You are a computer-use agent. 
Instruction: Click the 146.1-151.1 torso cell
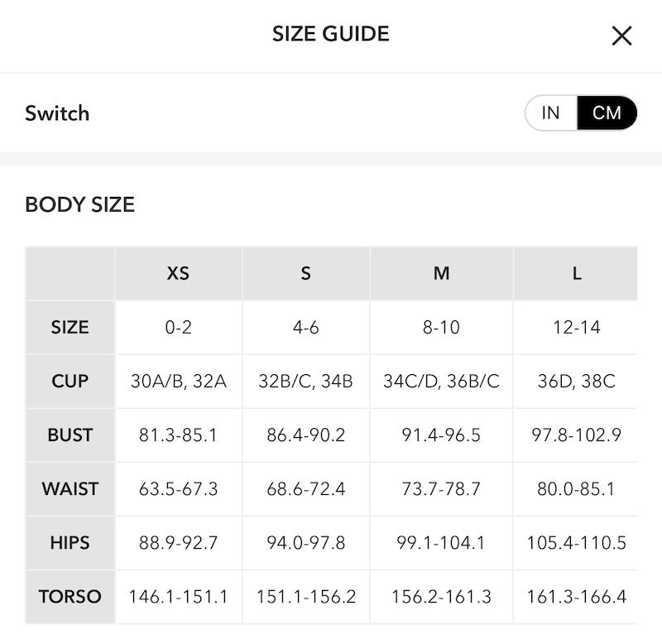[178, 596]
